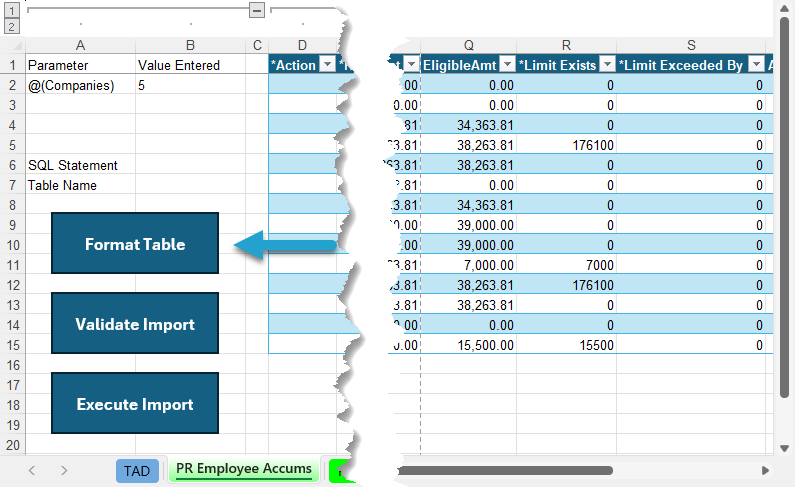Select cell containing value 5
The width and height of the screenshot is (795, 487).
click(191, 85)
